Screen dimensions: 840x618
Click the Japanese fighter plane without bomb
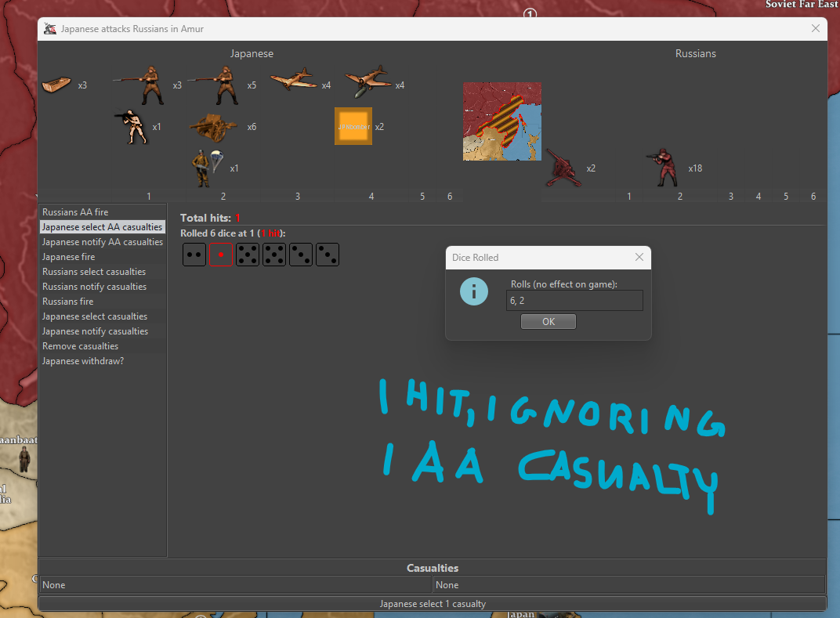tap(294, 81)
